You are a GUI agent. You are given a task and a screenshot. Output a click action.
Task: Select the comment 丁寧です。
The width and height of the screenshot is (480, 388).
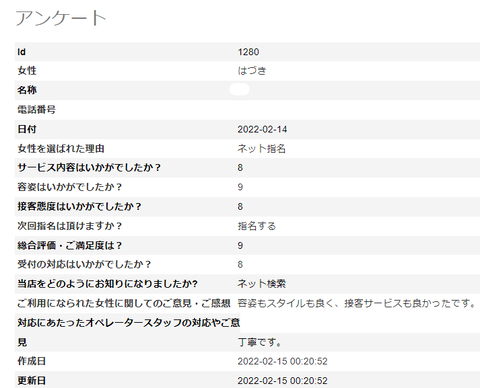tap(260, 342)
